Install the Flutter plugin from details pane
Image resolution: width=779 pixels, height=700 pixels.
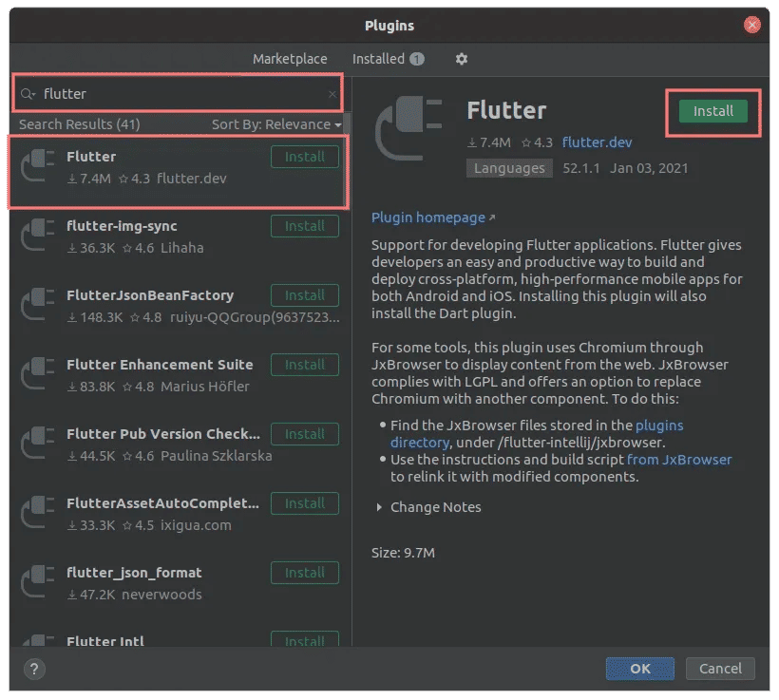(712, 111)
